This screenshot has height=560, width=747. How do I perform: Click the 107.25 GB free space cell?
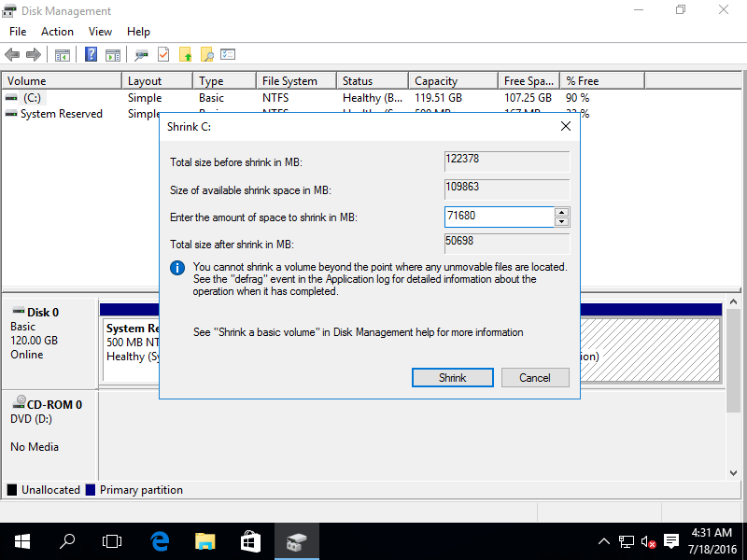tap(528, 98)
